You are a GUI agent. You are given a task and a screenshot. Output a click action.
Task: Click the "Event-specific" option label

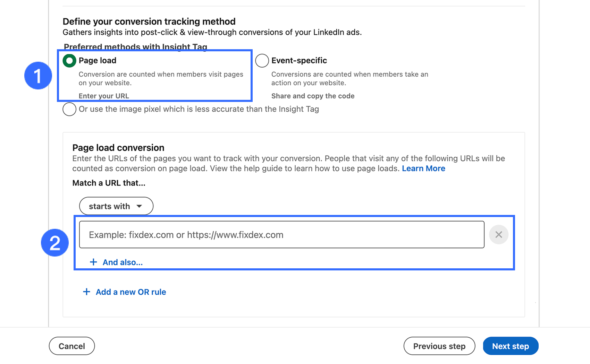tap(299, 61)
